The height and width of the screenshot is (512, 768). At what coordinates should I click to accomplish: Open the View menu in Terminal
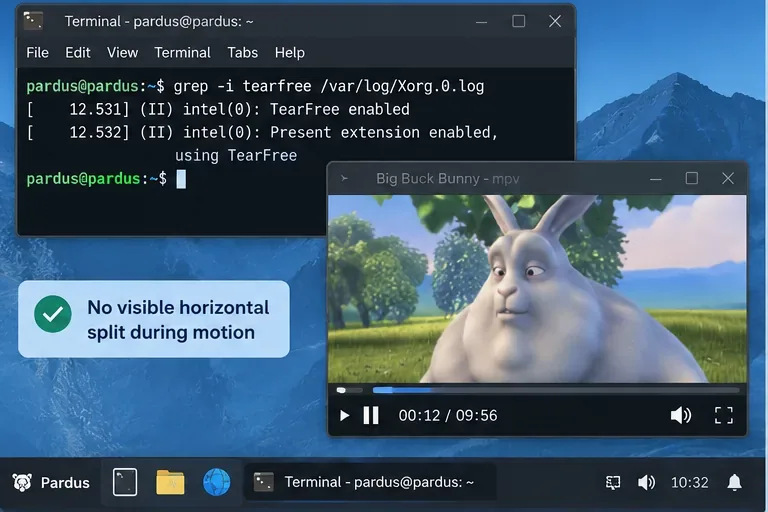click(x=122, y=52)
